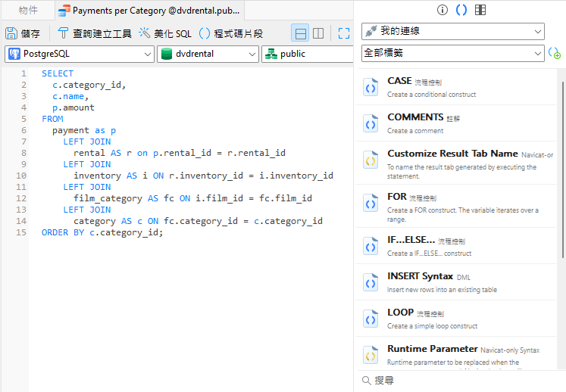Open Code Snippets (程式碼片段) in toolbar
Viewport: 566px width, 392px height.
231,33
